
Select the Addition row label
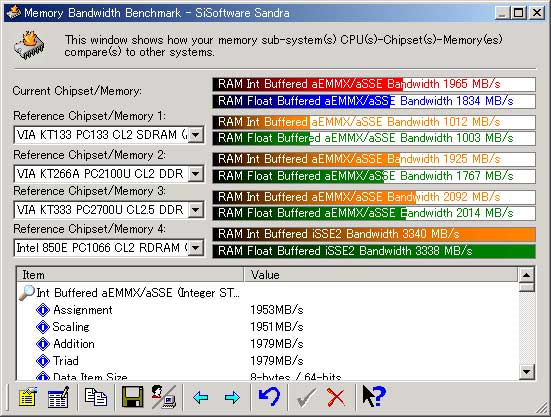[74, 344]
